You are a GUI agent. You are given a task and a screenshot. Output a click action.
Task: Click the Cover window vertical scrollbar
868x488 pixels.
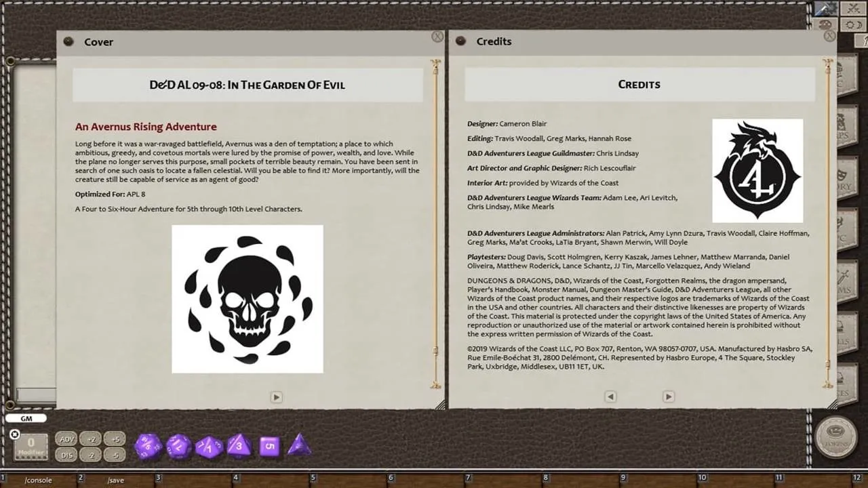pos(435,224)
